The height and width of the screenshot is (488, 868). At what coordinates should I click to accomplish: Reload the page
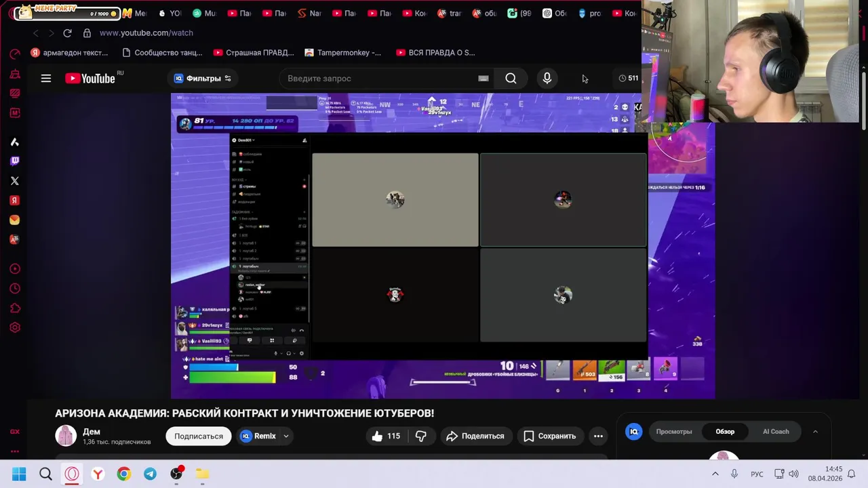pyautogui.click(x=67, y=33)
